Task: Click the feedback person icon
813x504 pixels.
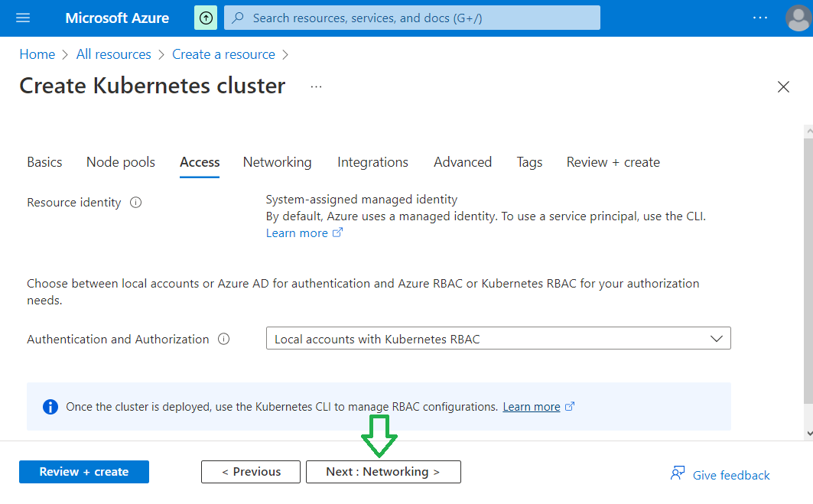Action: 678,473
